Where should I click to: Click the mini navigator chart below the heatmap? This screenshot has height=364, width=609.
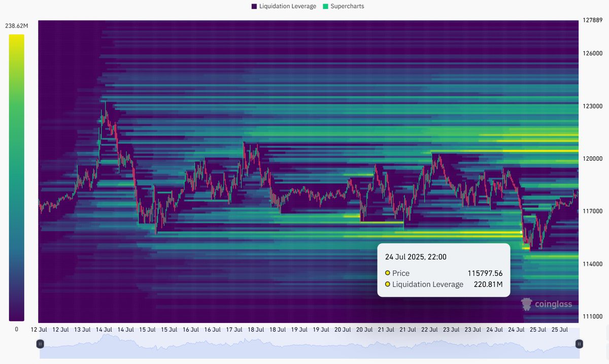pyautogui.click(x=304, y=347)
